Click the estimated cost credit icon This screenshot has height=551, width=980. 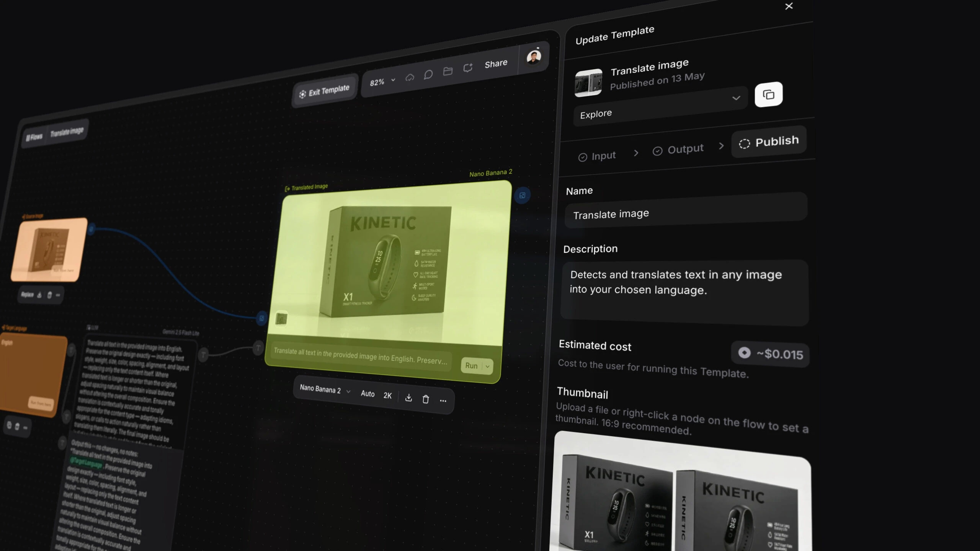pyautogui.click(x=744, y=352)
